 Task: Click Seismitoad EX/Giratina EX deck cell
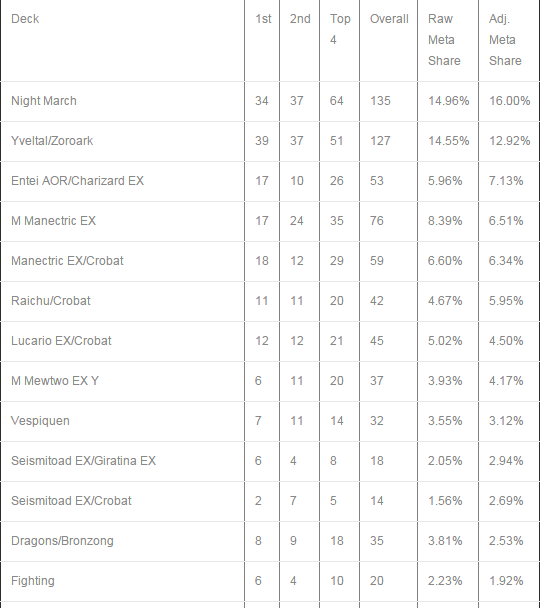click(83, 460)
